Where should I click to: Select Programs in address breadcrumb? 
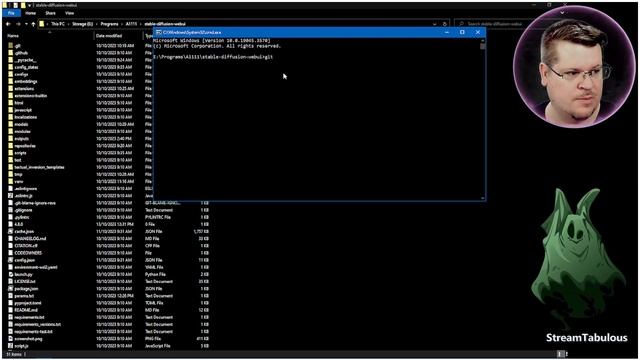[109, 24]
